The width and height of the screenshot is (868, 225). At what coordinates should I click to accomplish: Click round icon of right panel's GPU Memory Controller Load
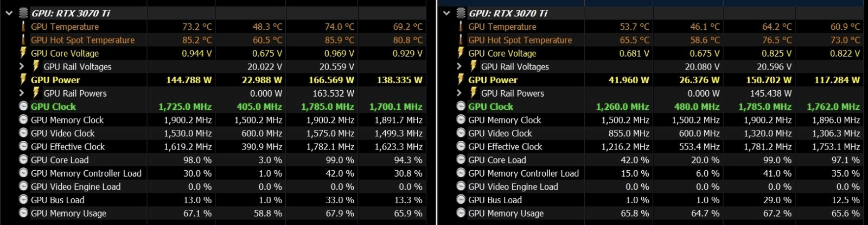[x=461, y=173]
